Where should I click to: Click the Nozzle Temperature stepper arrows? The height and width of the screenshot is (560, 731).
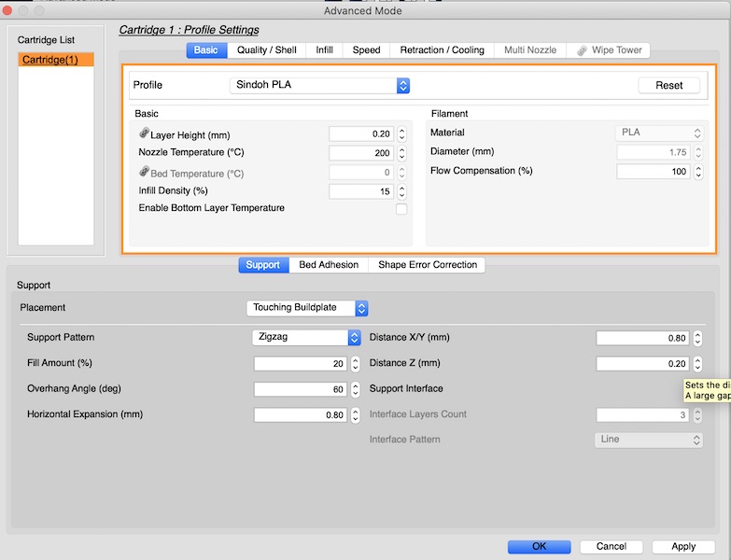[401, 153]
